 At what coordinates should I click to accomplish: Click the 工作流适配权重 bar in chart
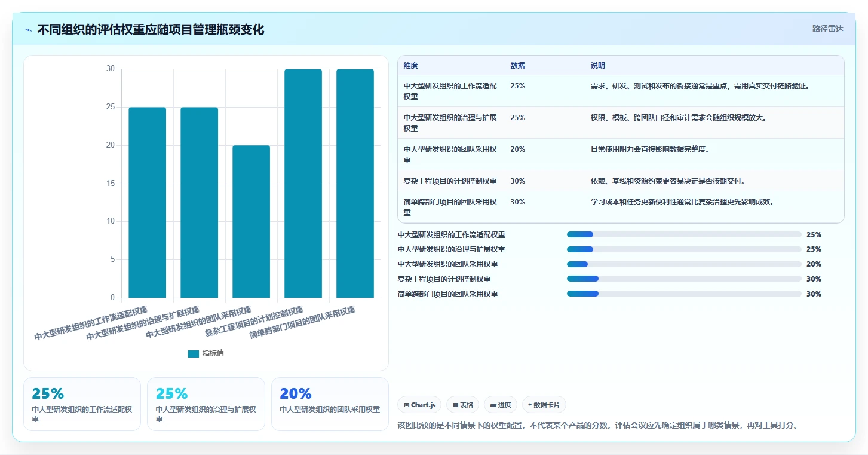tap(148, 203)
